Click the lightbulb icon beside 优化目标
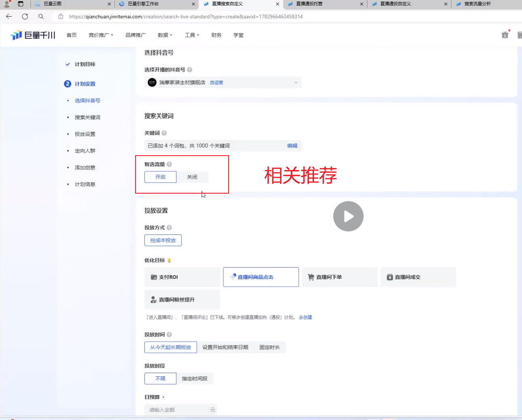This screenshot has width=522, height=420. pyautogui.click(x=169, y=260)
